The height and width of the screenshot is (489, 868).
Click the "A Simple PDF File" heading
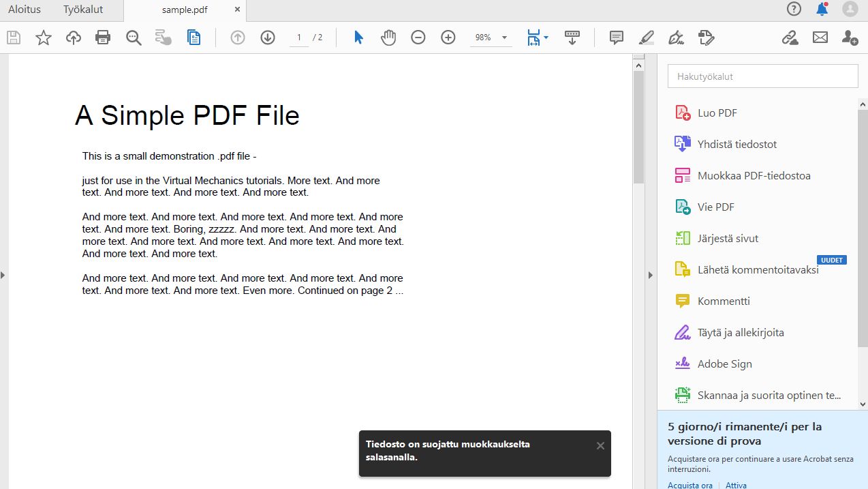[187, 115]
